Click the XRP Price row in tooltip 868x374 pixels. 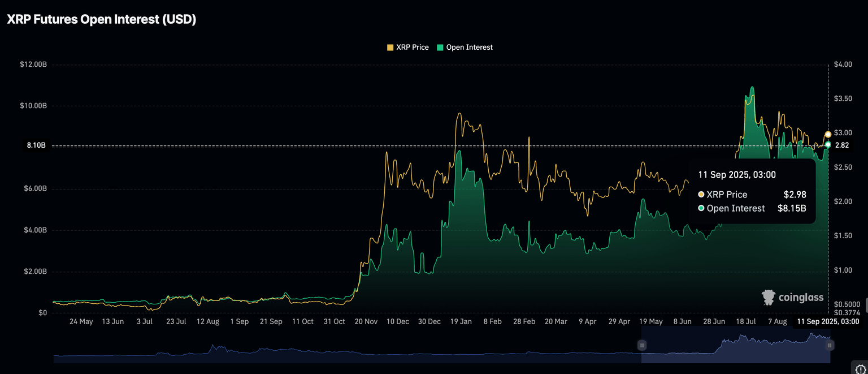[752, 195]
